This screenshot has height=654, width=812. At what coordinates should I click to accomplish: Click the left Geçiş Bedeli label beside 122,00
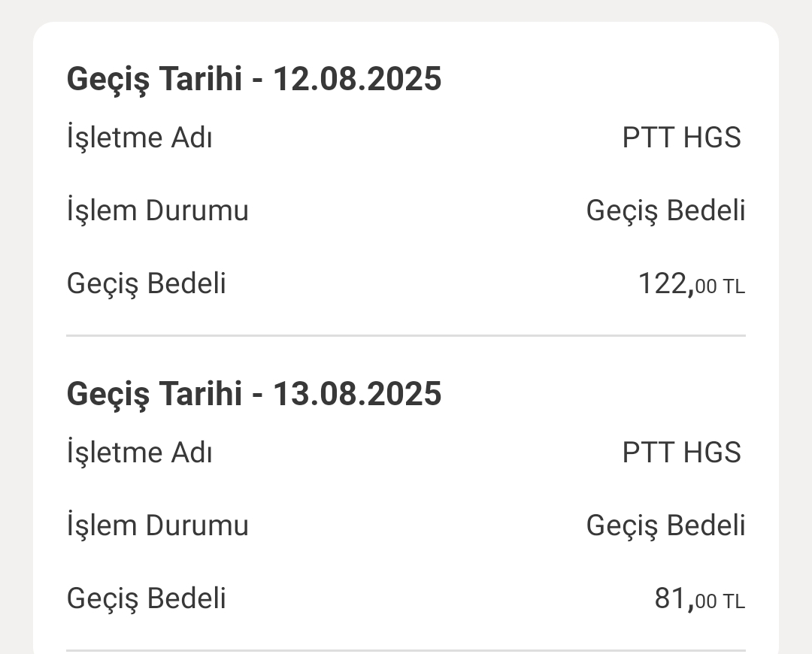(x=146, y=284)
